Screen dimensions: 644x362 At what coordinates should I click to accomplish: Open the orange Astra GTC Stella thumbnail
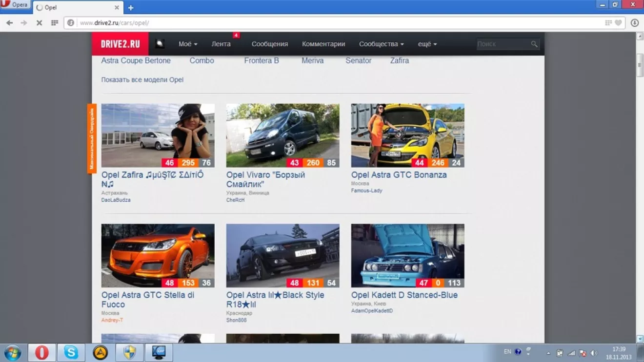pyautogui.click(x=158, y=256)
